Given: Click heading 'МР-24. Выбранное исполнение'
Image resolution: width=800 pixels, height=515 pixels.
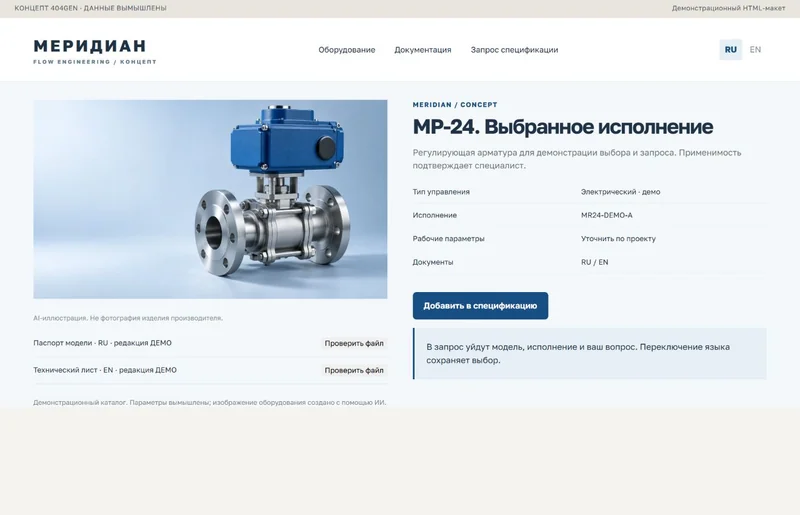Looking at the screenshot, I should (x=563, y=127).
